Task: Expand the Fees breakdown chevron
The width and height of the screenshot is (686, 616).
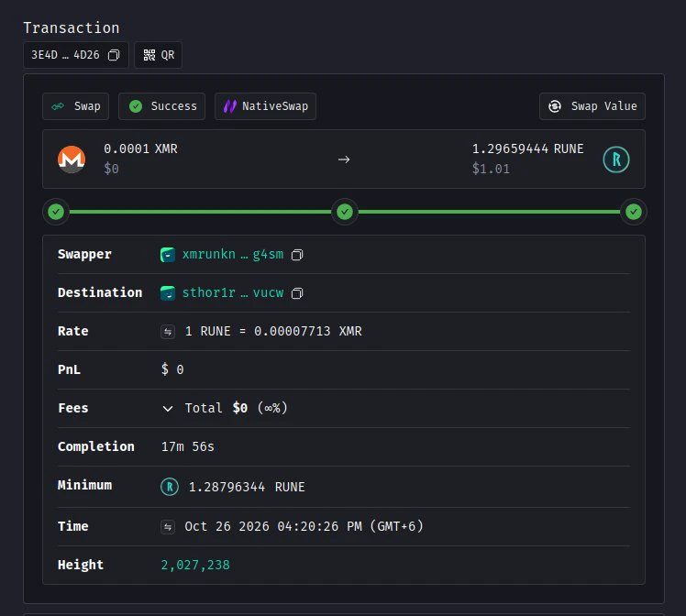Action: [168, 409]
